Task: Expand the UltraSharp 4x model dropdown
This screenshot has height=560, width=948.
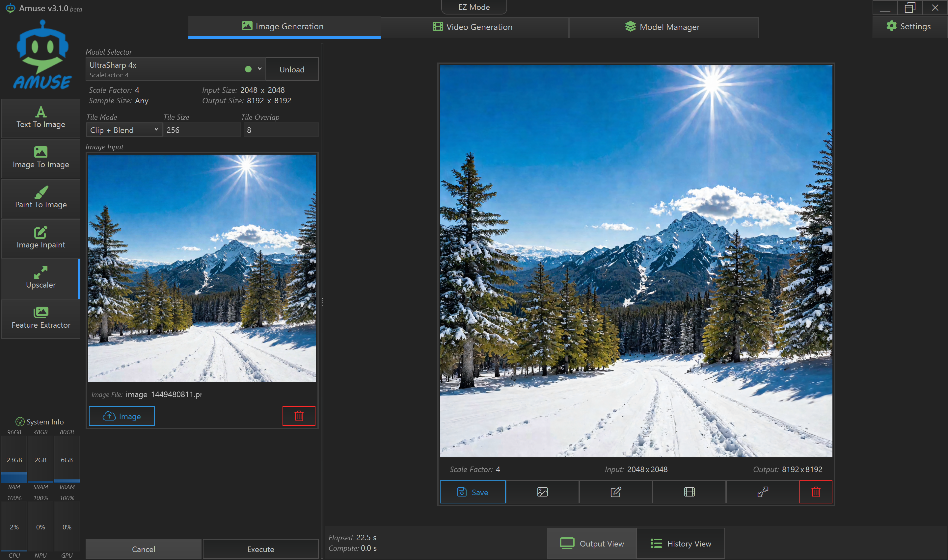Action: (259, 69)
